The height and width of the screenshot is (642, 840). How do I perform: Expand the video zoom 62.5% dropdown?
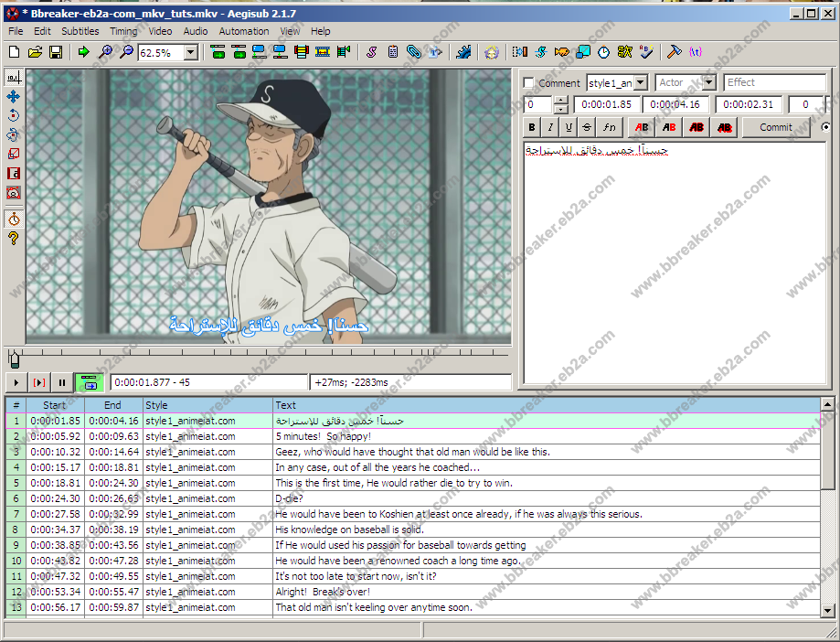[x=190, y=53]
